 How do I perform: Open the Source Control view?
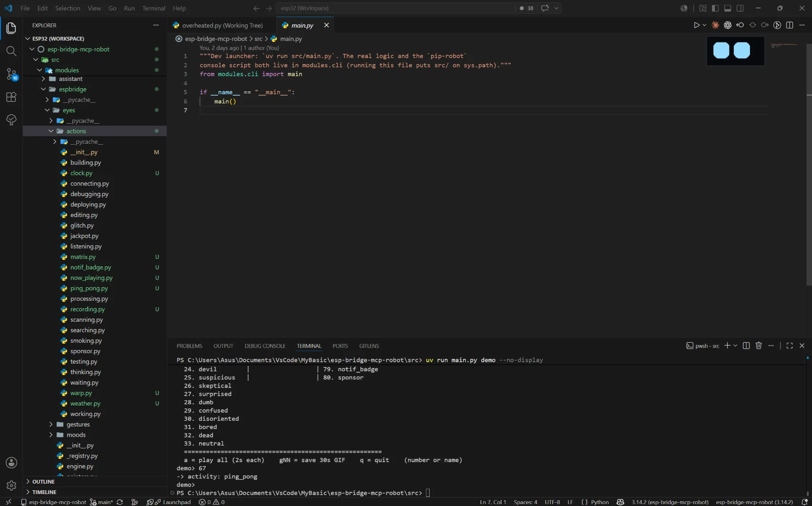coord(11,74)
